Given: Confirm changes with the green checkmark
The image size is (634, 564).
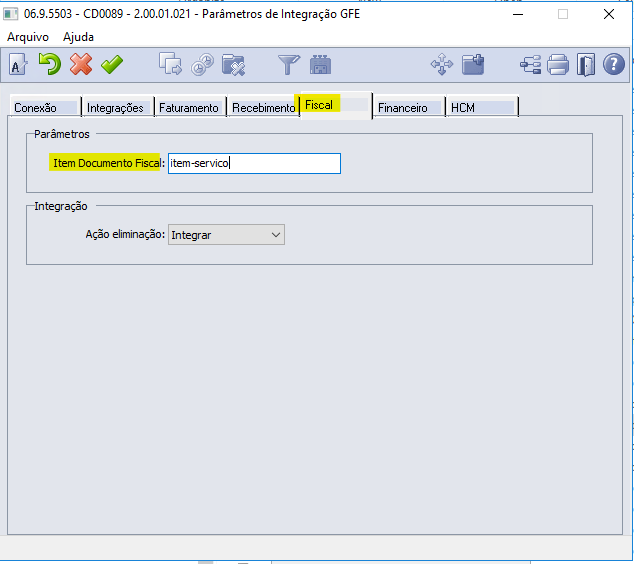Looking at the screenshot, I should [x=112, y=65].
